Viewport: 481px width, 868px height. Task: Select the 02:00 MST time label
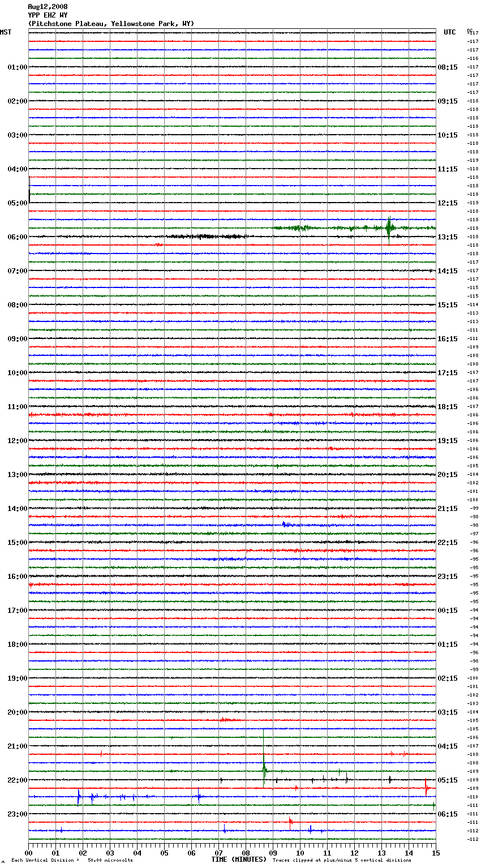[x=18, y=101]
